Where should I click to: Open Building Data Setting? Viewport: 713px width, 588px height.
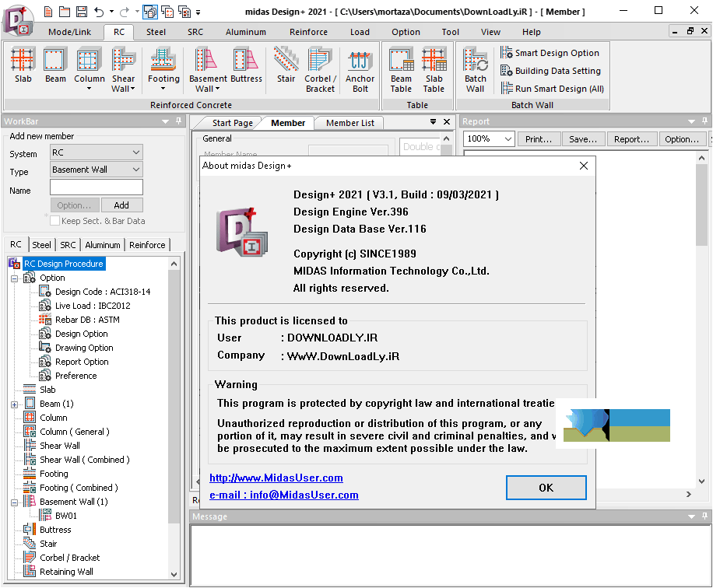(x=550, y=71)
